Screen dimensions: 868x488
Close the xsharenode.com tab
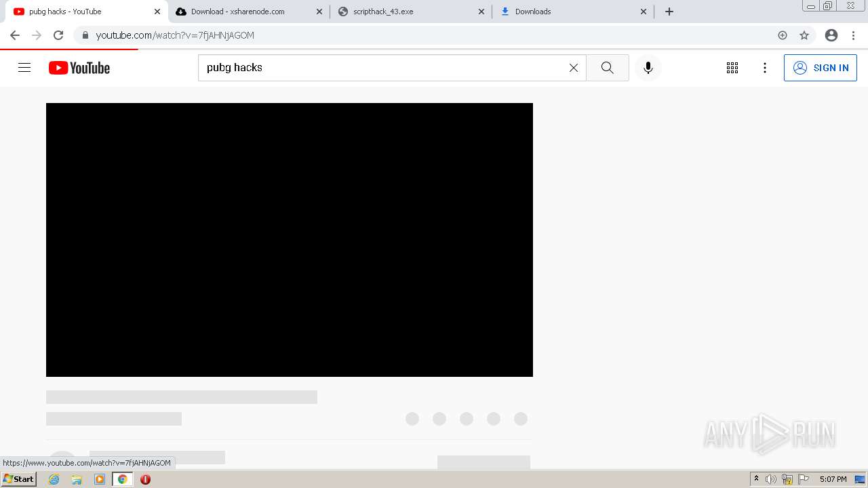pos(319,12)
